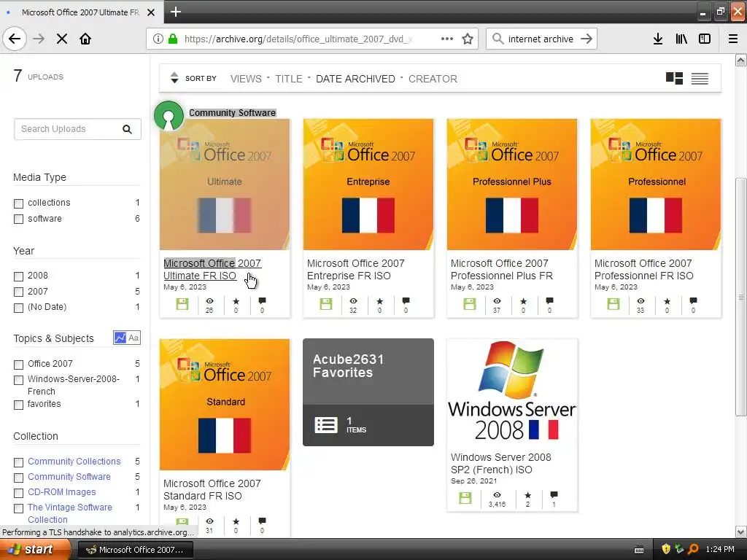Viewport: 747px width, 560px height.
Task: Switch to tile grid view
Action: click(674, 78)
